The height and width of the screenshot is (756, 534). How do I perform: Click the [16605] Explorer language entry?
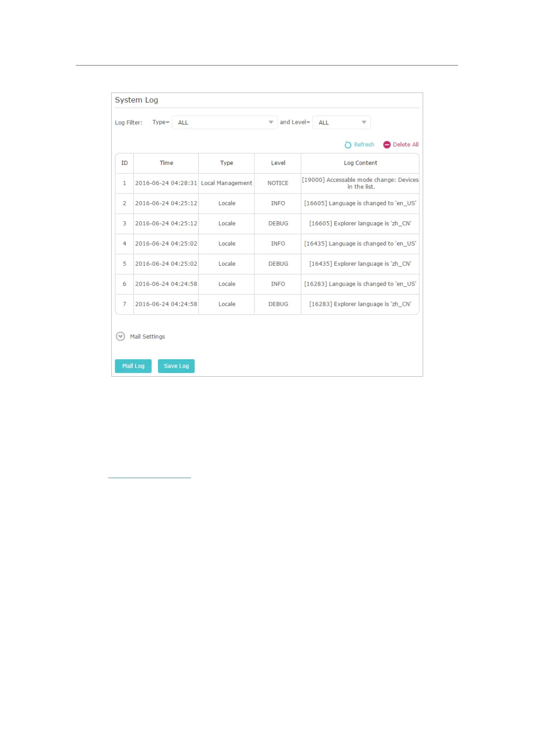coord(360,224)
